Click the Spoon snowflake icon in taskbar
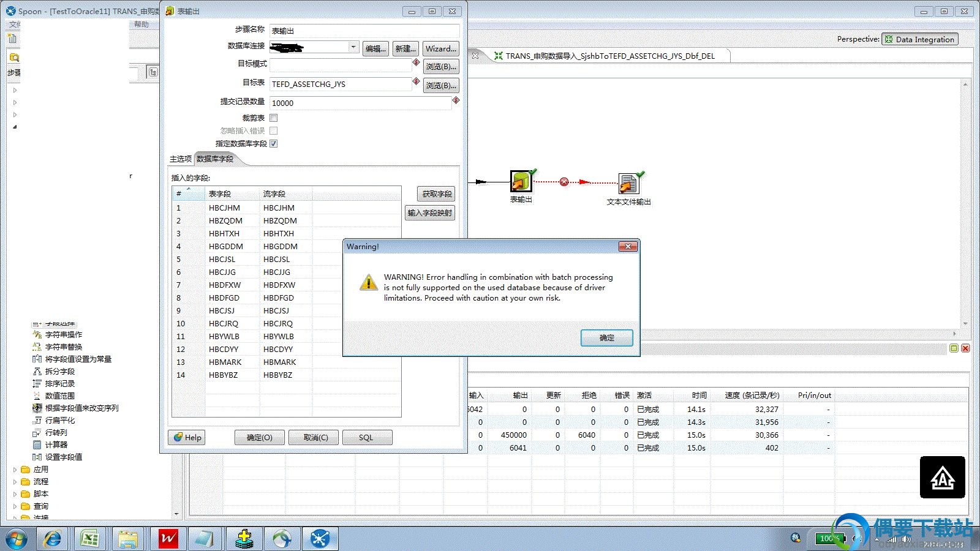 (320, 539)
